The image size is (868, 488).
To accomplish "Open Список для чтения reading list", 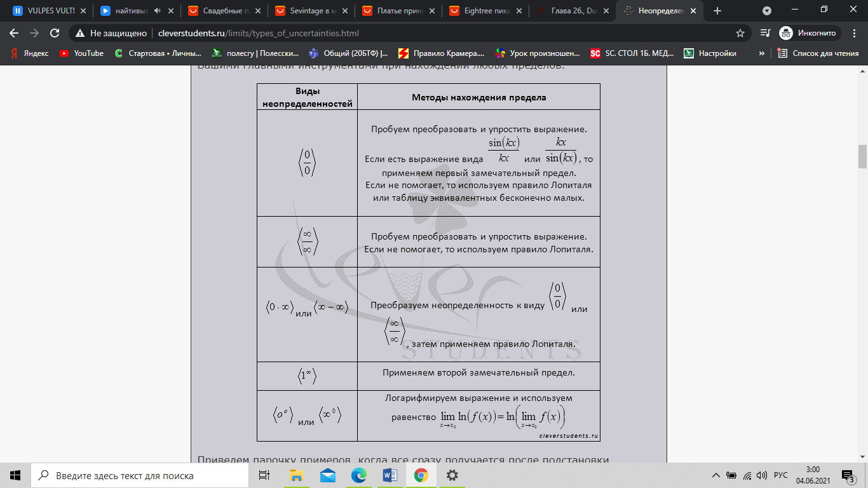I will [818, 53].
